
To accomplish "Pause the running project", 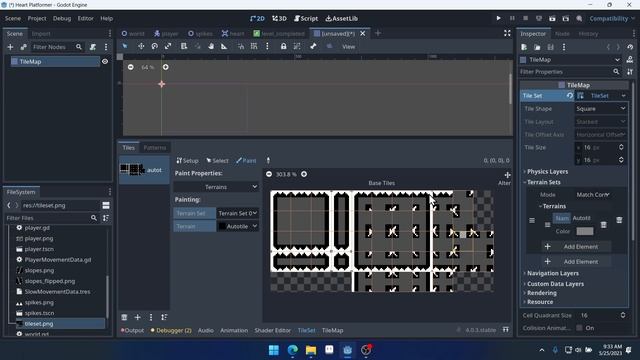I will (x=512, y=18).
